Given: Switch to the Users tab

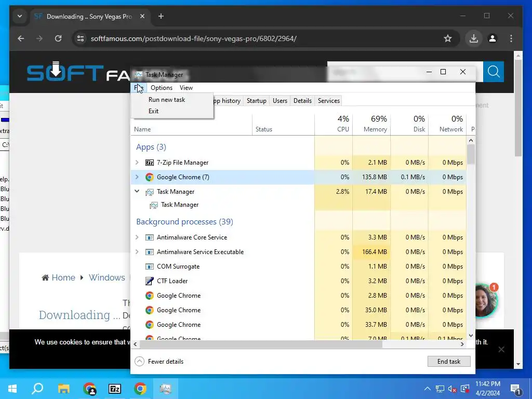Looking at the screenshot, I should (280, 101).
